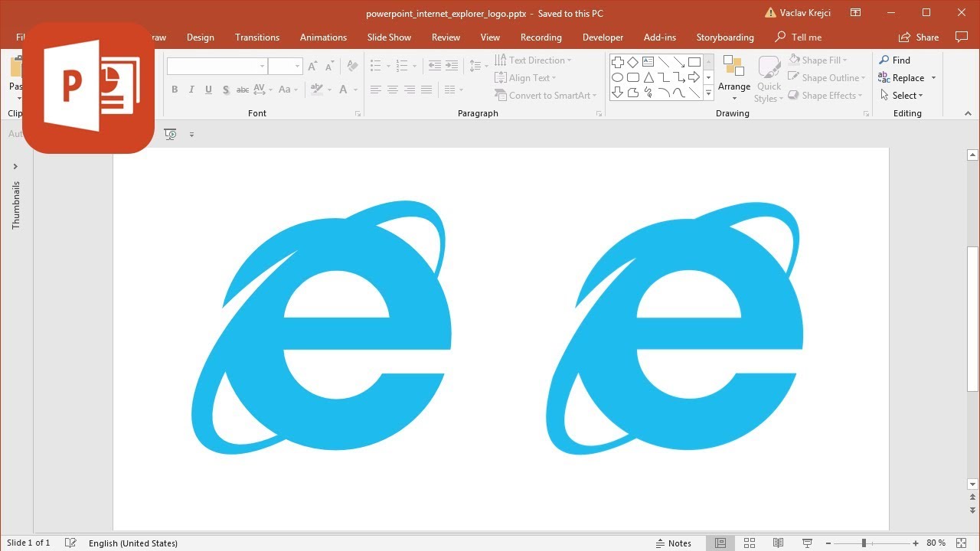Open Shape Outline dropdown
The width and height of the screenshot is (980, 551).
827,78
